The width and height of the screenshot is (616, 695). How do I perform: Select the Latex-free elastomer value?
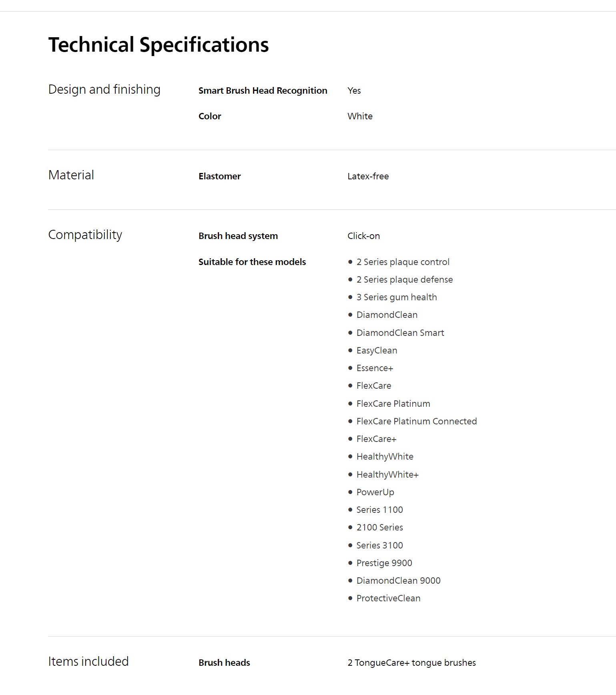coord(368,177)
